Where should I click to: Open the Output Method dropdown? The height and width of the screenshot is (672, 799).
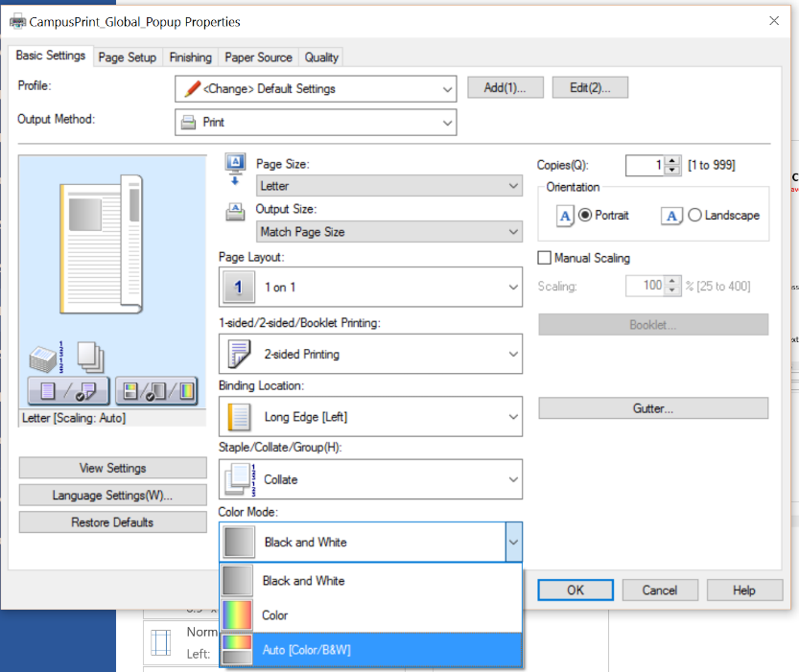tap(316, 122)
